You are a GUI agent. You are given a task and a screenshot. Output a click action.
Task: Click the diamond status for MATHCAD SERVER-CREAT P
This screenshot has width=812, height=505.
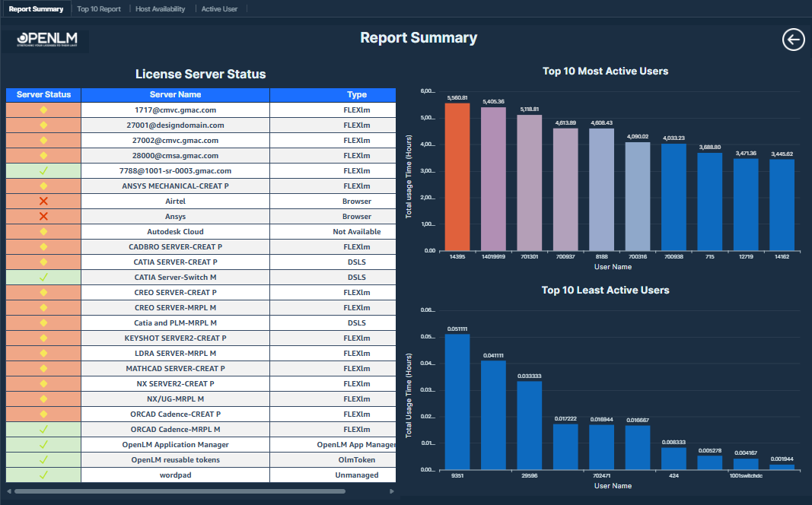click(x=43, y=368)
